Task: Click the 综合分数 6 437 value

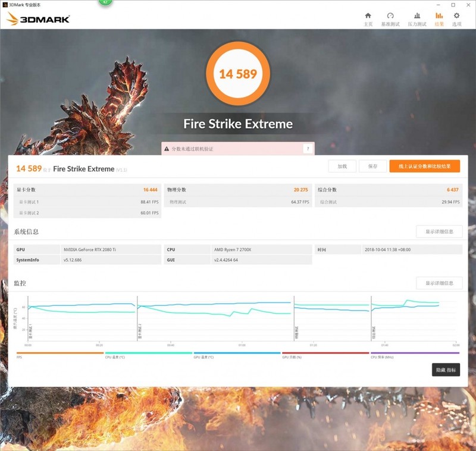Action: tap(453, 190)
